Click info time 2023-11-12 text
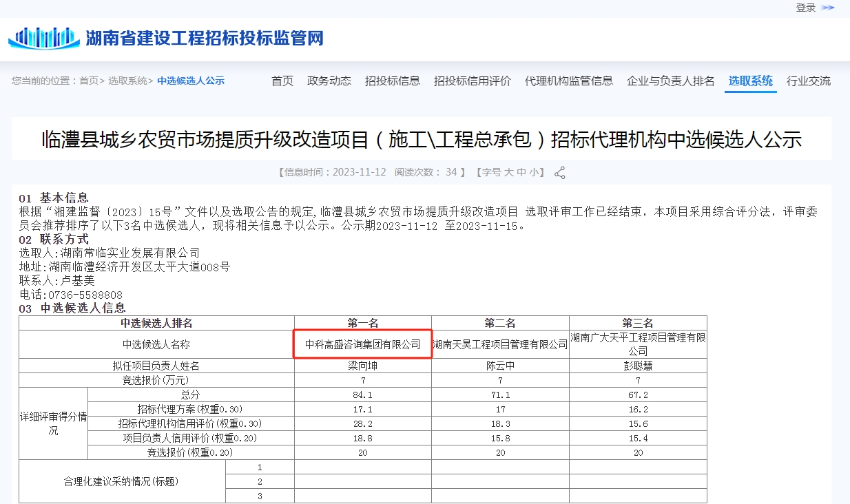The width and height of the screenshot is (850, 504). (359, 172)
